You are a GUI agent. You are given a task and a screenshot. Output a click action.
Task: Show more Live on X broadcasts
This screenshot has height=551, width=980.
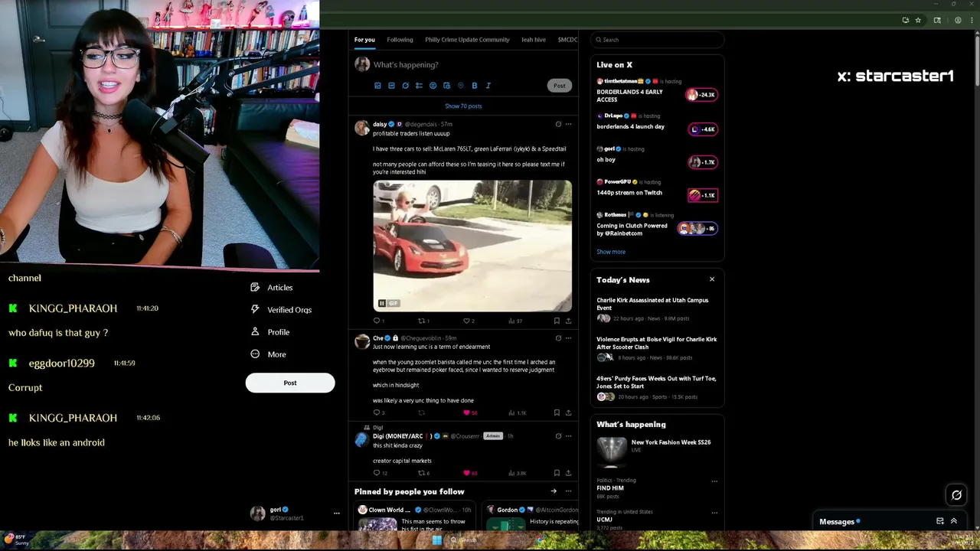coord(611,252)
